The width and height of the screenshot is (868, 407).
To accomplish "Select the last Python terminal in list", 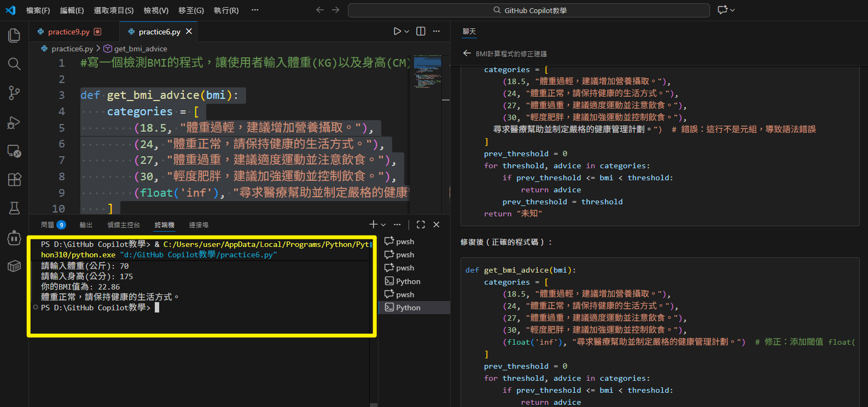I will tap(408, 308).
